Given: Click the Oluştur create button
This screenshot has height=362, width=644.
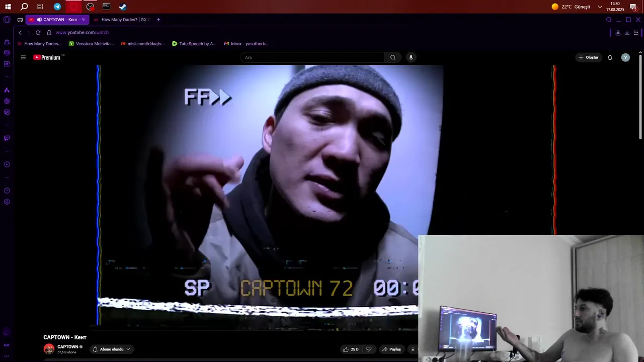Looking at the screenshot, I should pos(589,57).
